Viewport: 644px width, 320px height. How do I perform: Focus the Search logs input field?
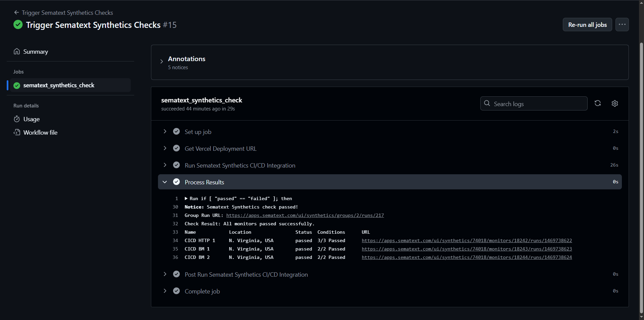534,103
